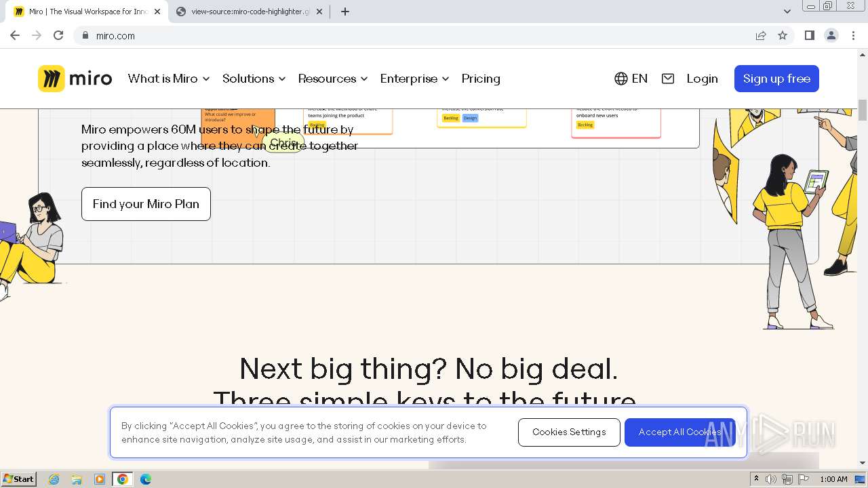Click the 'Miro empowers 60M users' paragraph
The height and width of the screenshot is (488, 868).
(x=220, y=146)
